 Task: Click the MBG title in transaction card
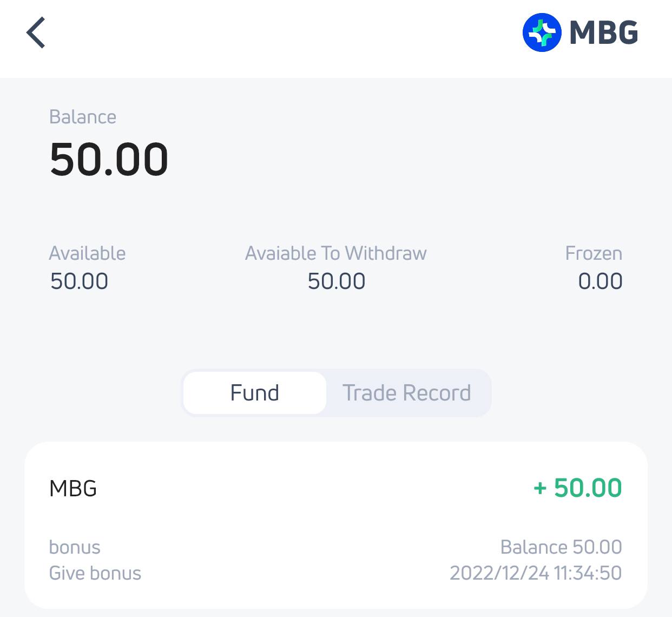tap(73, 489)
